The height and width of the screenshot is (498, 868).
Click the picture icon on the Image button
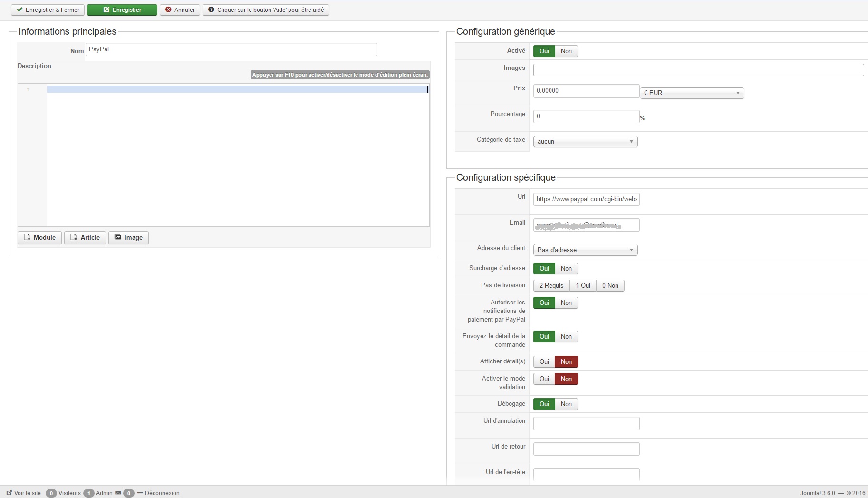coord(117,237)
